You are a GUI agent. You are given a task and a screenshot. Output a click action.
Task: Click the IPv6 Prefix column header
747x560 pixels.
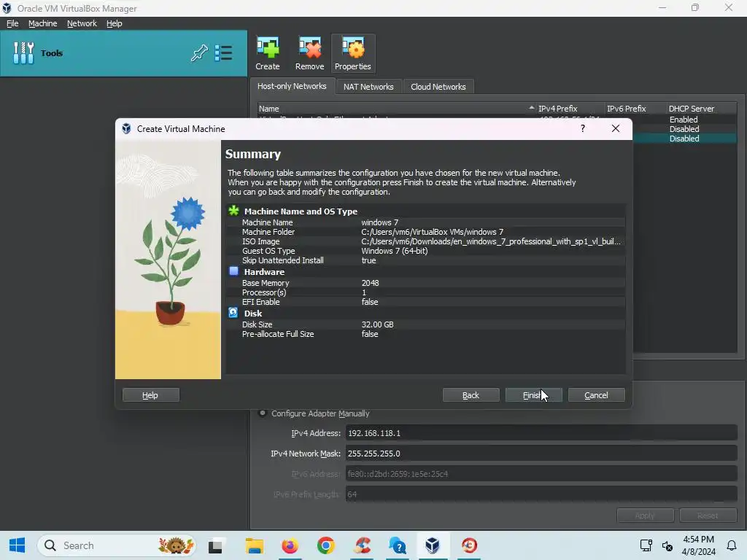635,109
